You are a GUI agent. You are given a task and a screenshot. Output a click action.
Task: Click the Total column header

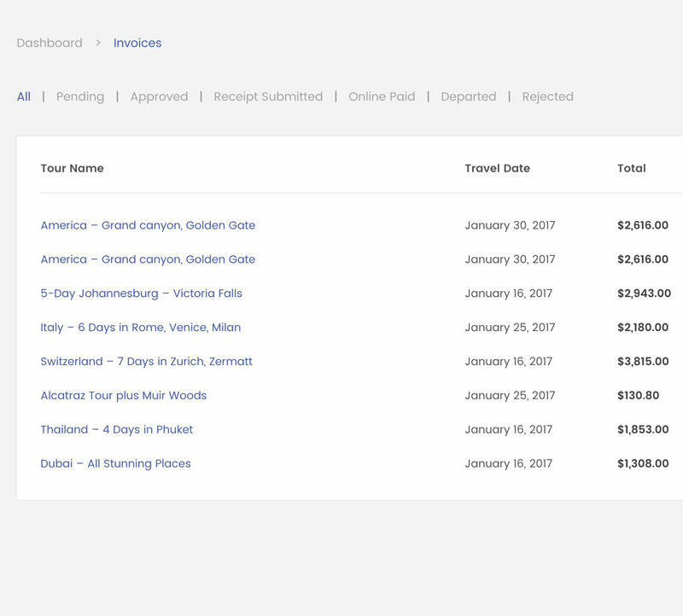[x=631, y=168]
